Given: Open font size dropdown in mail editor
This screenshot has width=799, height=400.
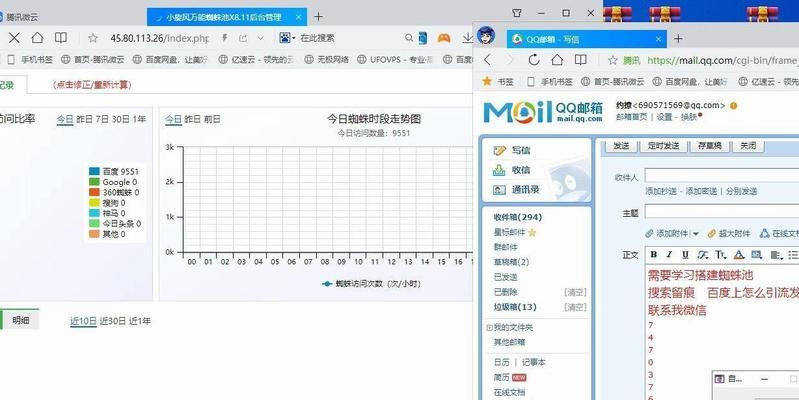Looking at the screenshot, I should [721, 255].
